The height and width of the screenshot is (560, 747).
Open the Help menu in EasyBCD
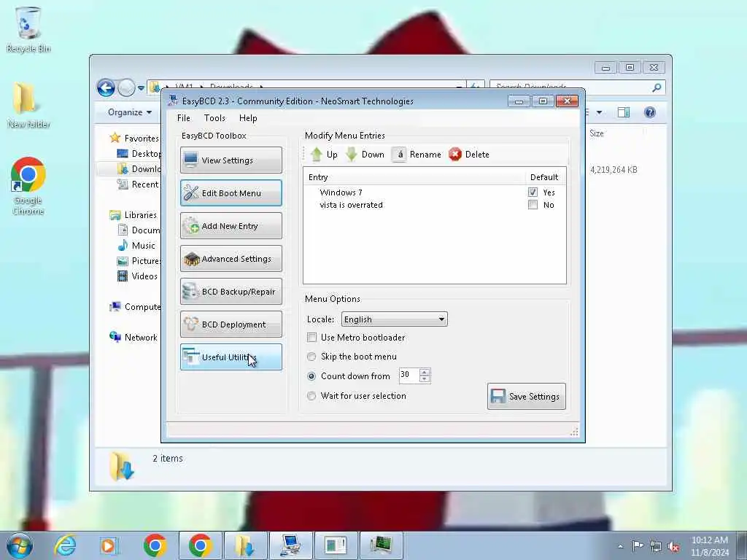(x=248, y=118)
